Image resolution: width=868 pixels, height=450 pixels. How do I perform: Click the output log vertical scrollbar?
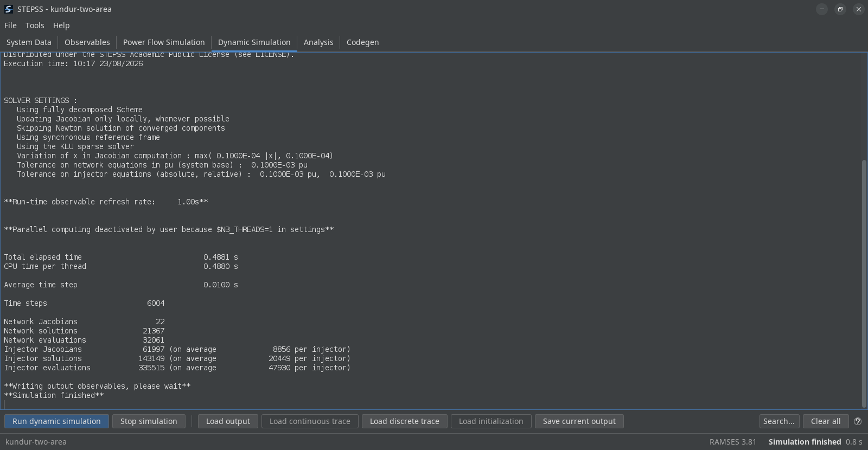864,283
